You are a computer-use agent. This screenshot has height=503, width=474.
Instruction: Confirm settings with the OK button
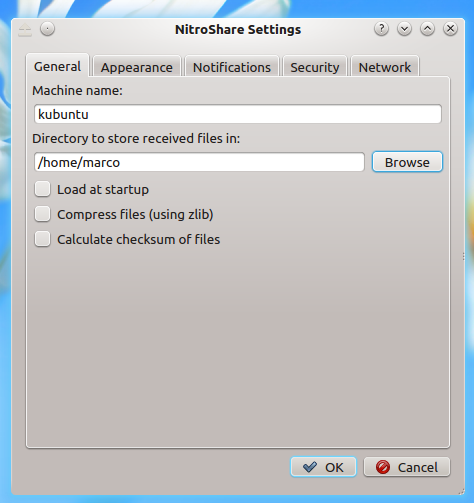[323, 467]
